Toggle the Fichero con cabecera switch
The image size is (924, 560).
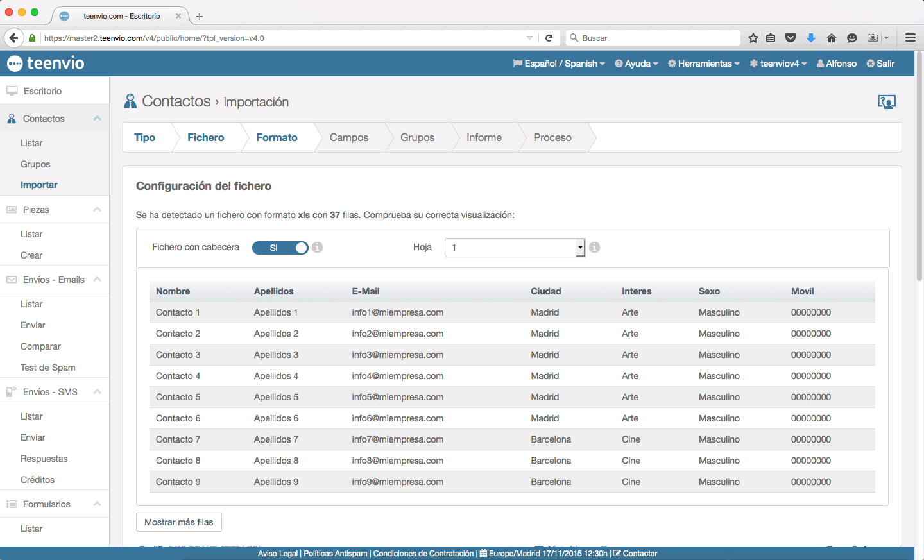tap(280, 248)
